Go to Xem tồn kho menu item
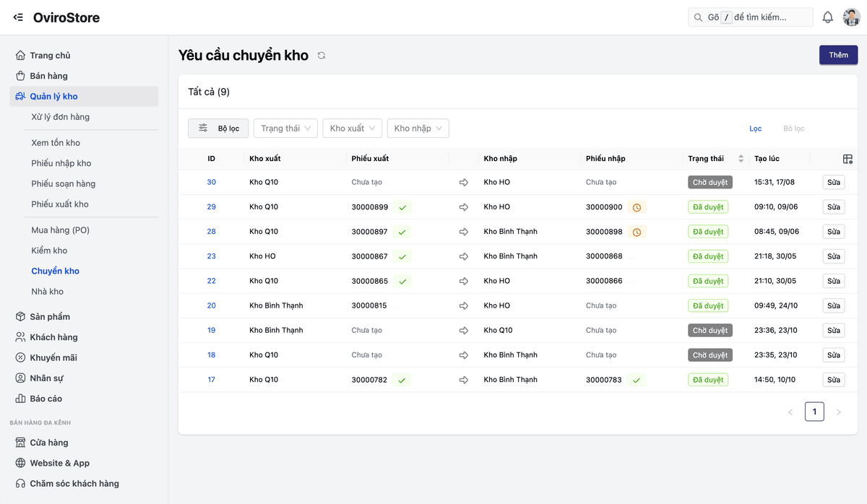The image size is (867, 504). (56, 143)
